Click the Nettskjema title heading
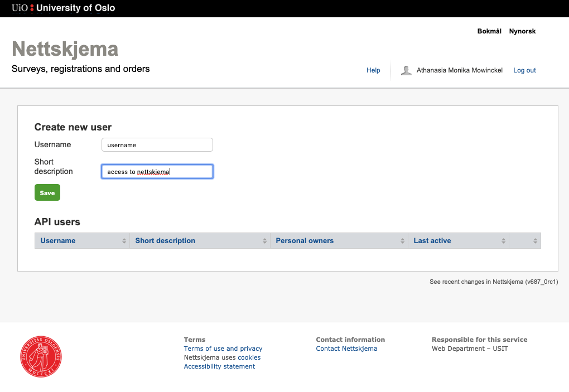Screen dimensions: 569x392 point(65,49)
